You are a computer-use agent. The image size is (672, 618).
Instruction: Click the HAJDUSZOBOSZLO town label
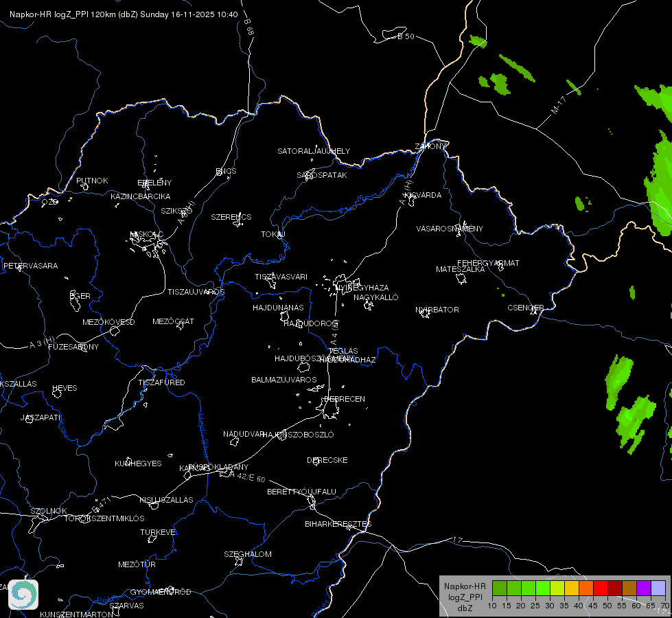pyautogui.click(x=299, y=435)
